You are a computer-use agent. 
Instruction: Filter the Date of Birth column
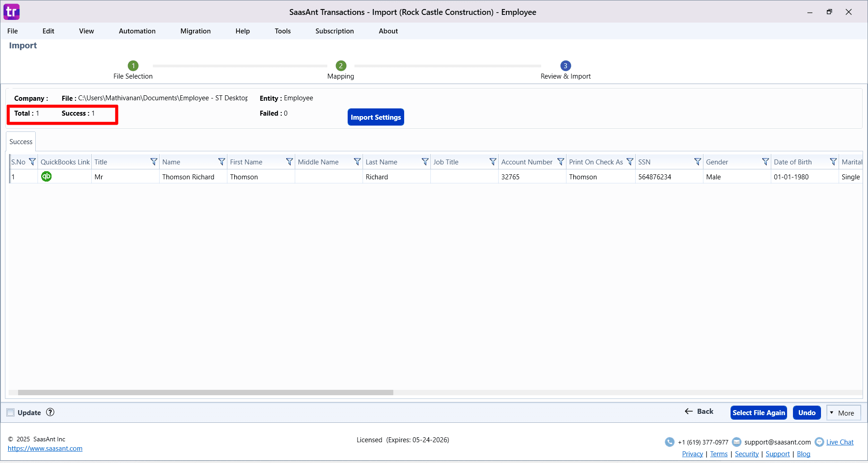(x=833, y=162)
